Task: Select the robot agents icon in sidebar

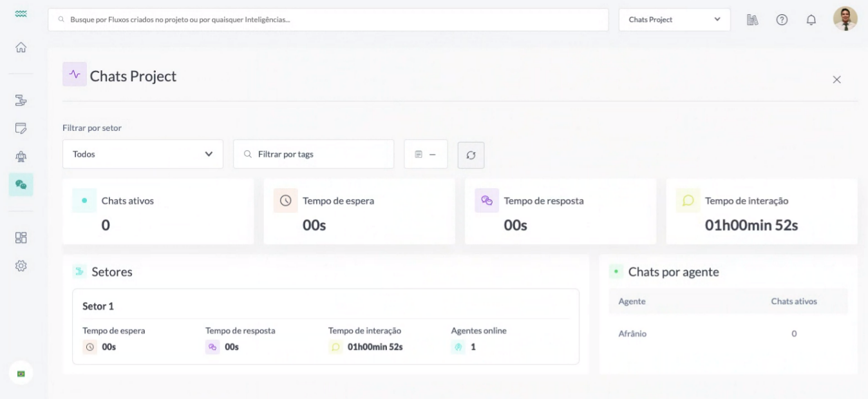Action: [x=21, y=156]
